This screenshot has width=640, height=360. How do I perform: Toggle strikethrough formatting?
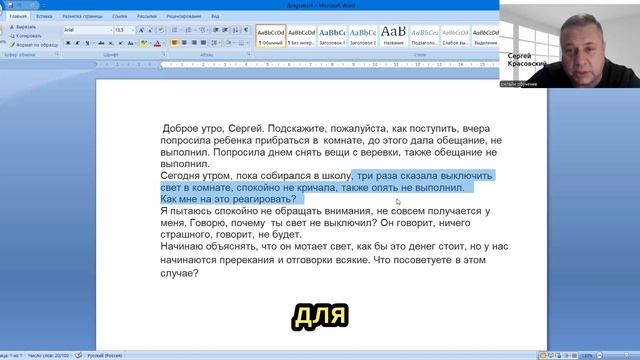[x=101, y=43]
